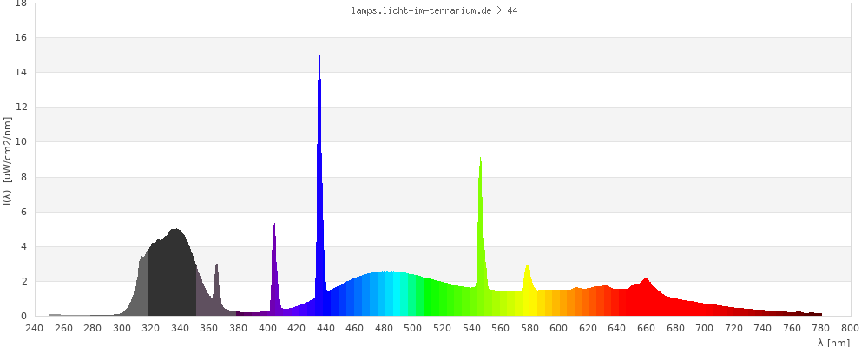Click x-axis tick label 520

click(443, 328)
